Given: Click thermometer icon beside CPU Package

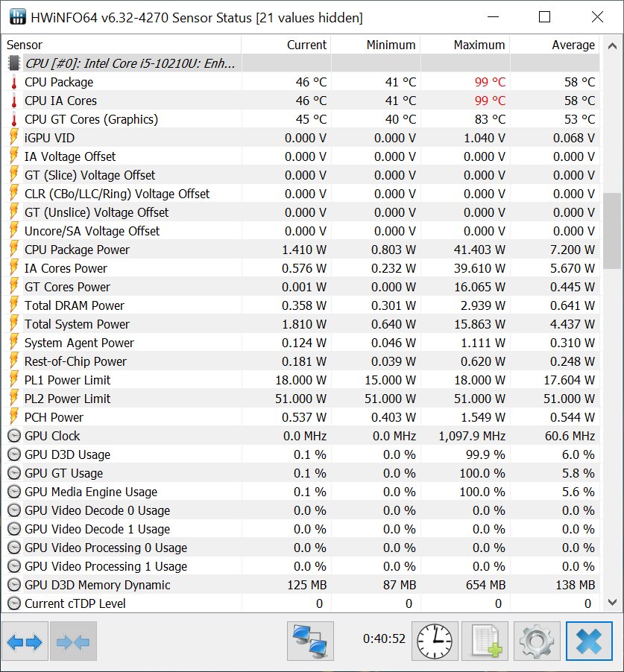Looking at the screenshot, I should (14, 82).
